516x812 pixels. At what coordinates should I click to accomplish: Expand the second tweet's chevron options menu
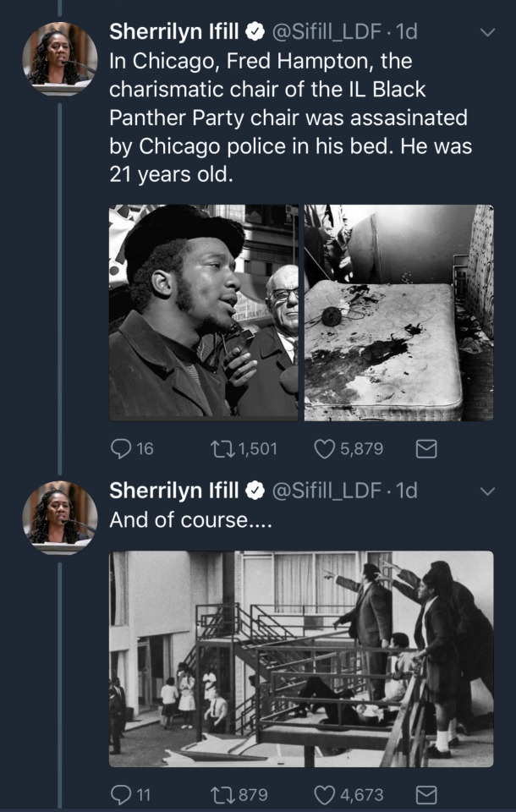487,491
